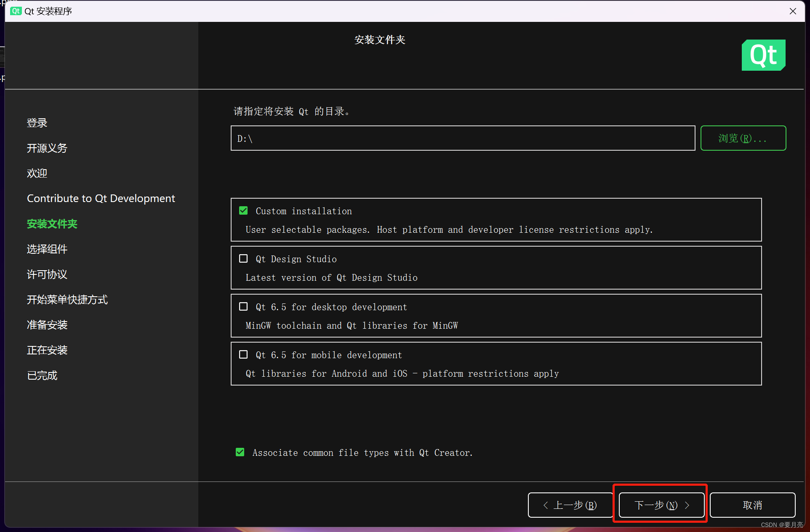Click the text 'Latest version of Qt Design Studio'
Screen dimensions: 810x532
(x=331, y=278)
